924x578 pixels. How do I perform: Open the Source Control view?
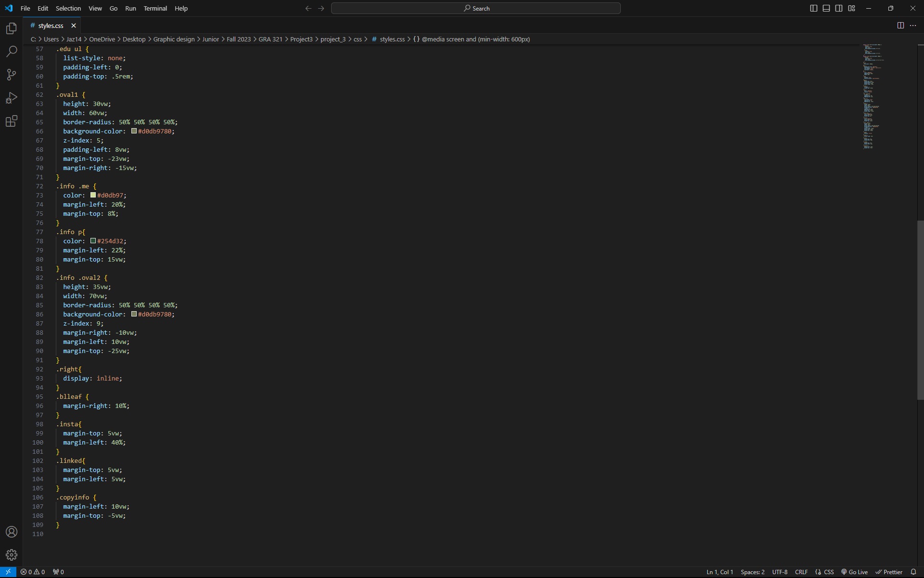click(12, 75)
